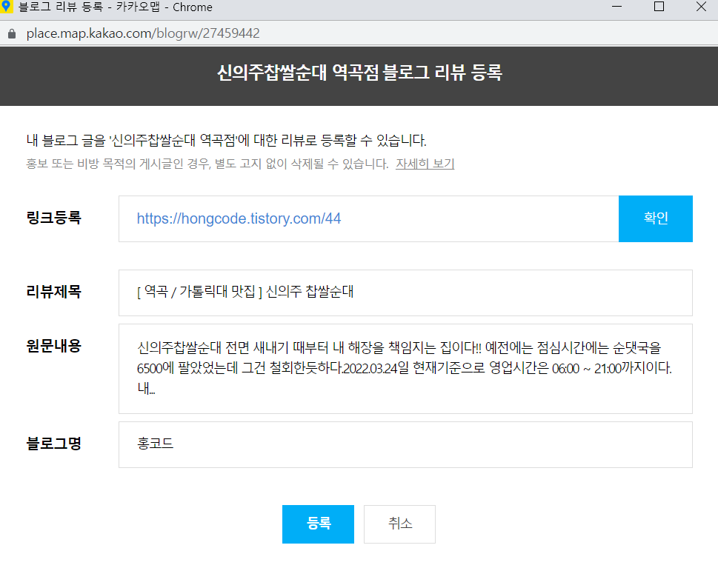Viewport: 718px width, 588px height.
Task: Click the 리뷰제목 label
Action: point(53,292)
